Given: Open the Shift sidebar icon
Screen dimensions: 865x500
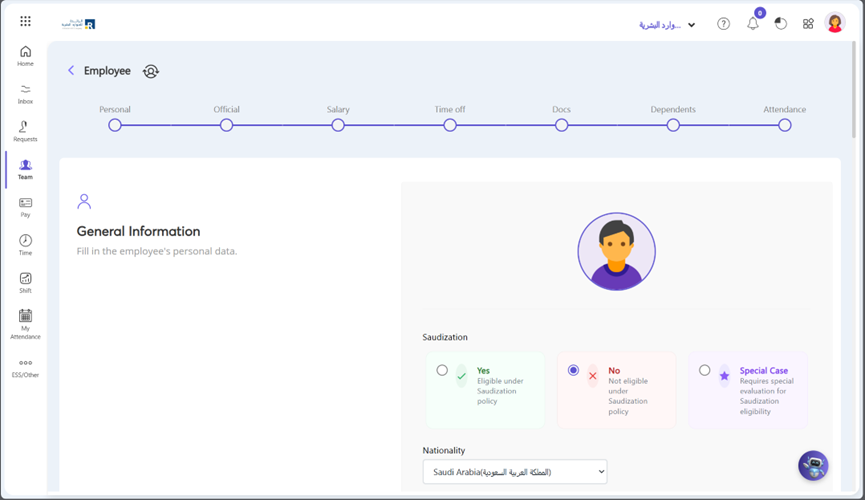Looking at the screenshot, I should click(25, 282).
